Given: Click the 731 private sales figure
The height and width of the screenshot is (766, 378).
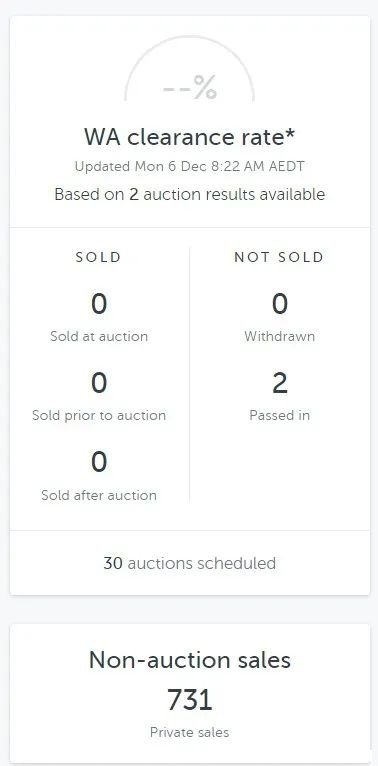Looking at the screenshot, I should click(189, 700).
